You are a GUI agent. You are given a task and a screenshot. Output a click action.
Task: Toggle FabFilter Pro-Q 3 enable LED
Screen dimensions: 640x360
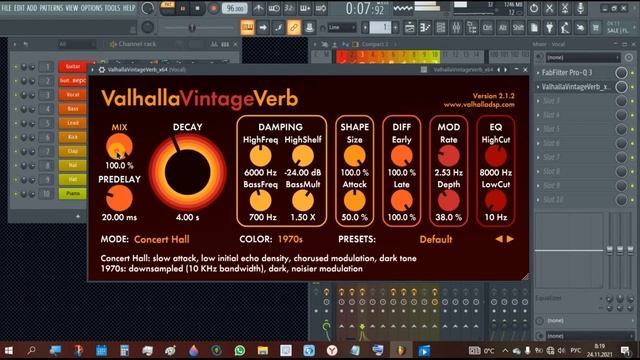point(633,73)
